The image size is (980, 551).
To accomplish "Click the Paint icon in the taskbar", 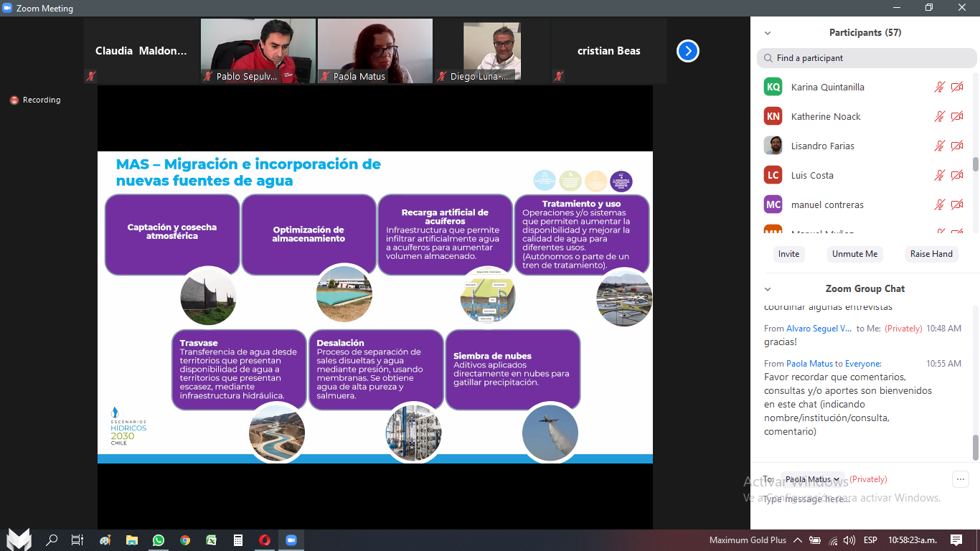I will pyautogui.click(x=105, y=540).
